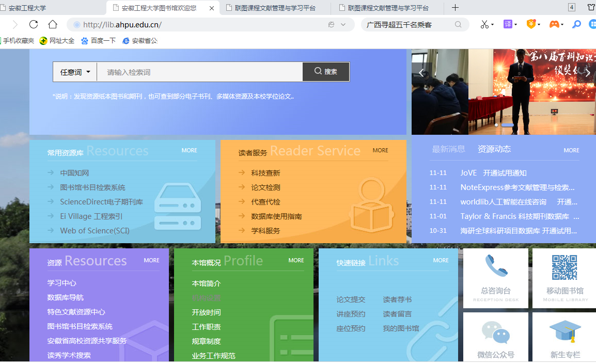Open 手机收藏夹 bookmark
This screenshot has height=364, width=596.
pos(17,41)
